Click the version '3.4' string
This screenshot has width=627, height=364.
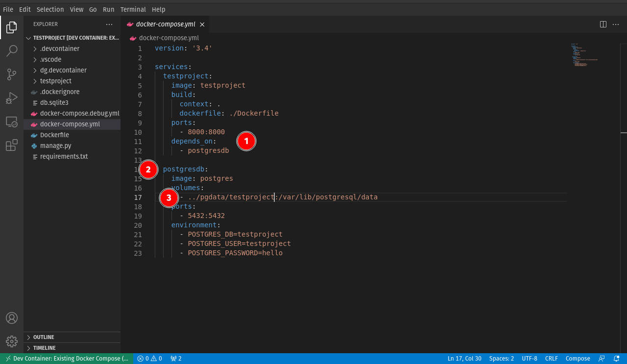tap(202, 49)
